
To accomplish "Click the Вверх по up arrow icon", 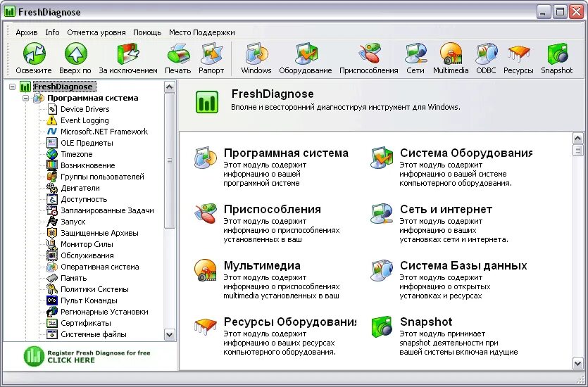I will point(76,53).
